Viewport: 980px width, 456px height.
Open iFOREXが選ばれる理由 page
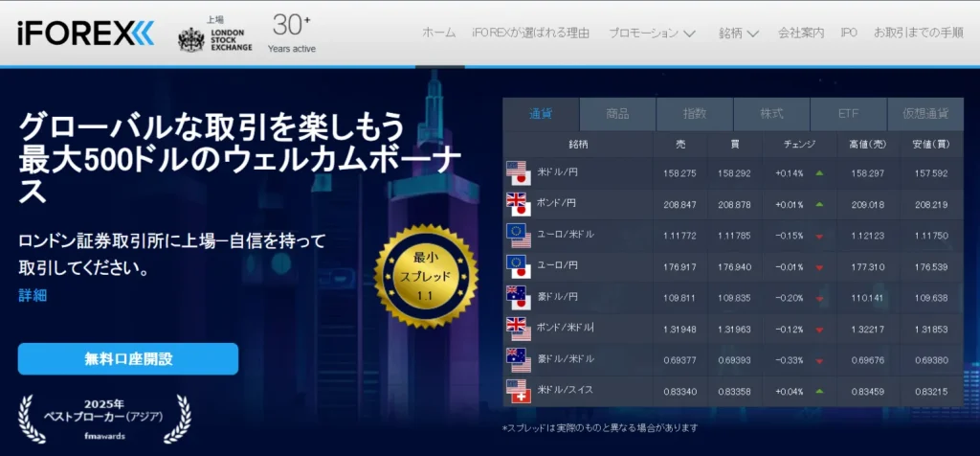tap(530, 34)
